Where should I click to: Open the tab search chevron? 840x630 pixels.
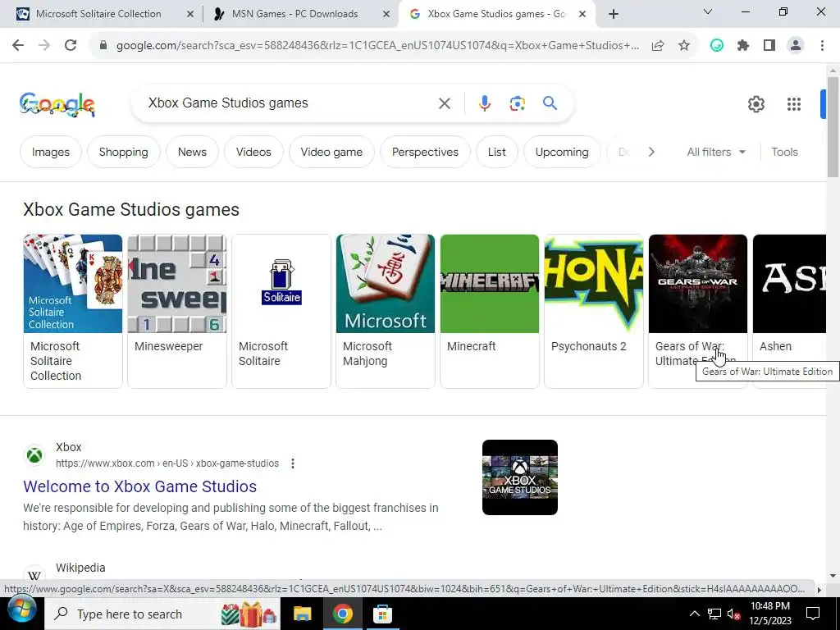point(708,11)
